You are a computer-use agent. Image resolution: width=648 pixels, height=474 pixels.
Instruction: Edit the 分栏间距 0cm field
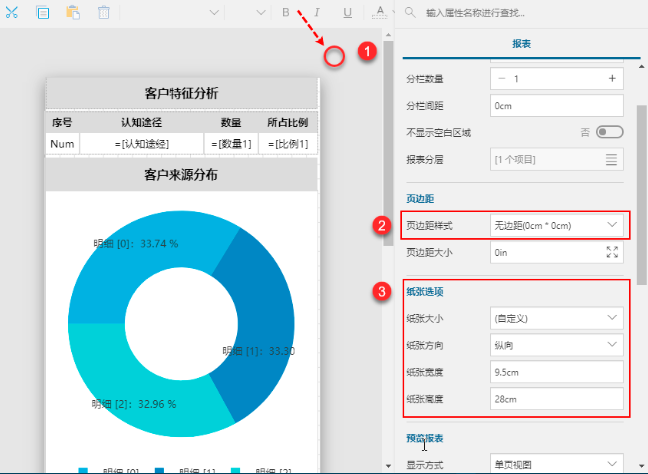coord(557,106)
